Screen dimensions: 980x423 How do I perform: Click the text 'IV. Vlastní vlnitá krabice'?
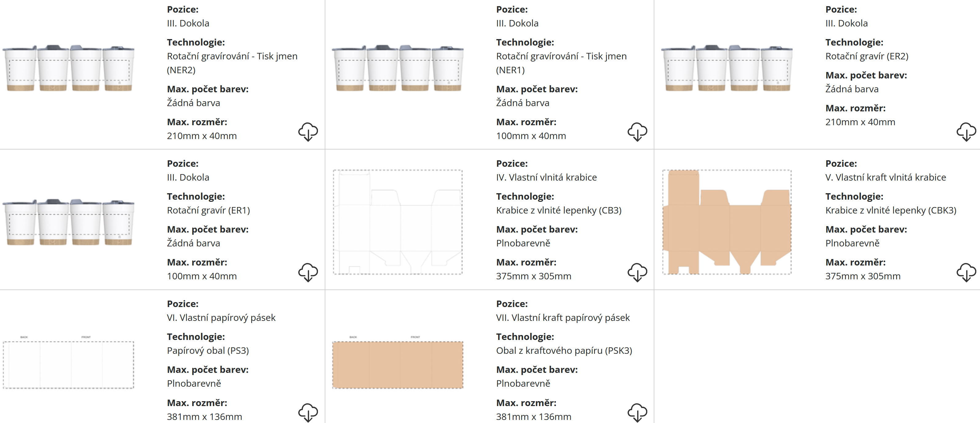(x=546, y=178)
